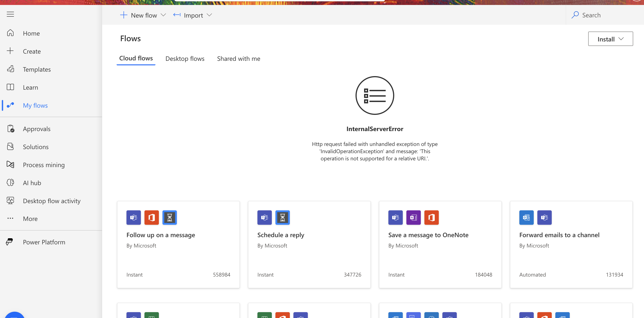Click the 184048 usage count
The image size is (644, 318).
(484, 275)
